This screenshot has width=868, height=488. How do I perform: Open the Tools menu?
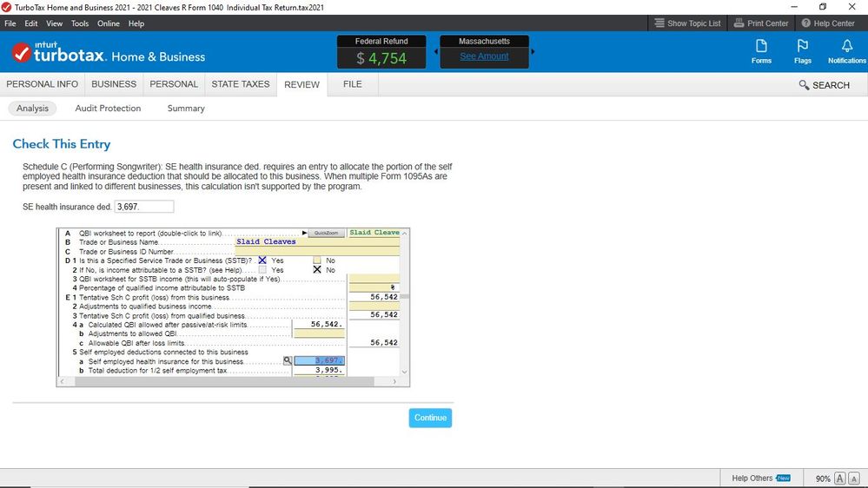[80, 23]
